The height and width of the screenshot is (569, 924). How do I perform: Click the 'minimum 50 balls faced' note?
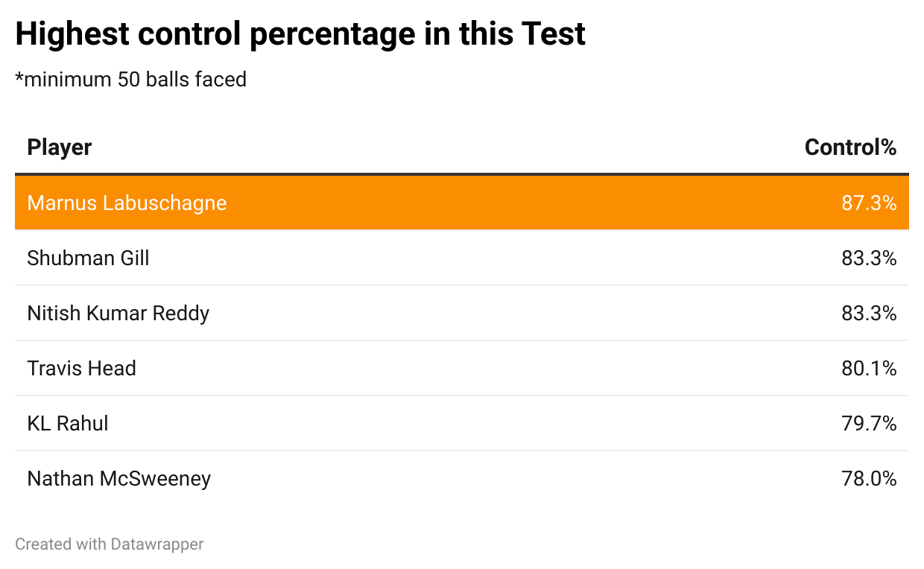131,79
